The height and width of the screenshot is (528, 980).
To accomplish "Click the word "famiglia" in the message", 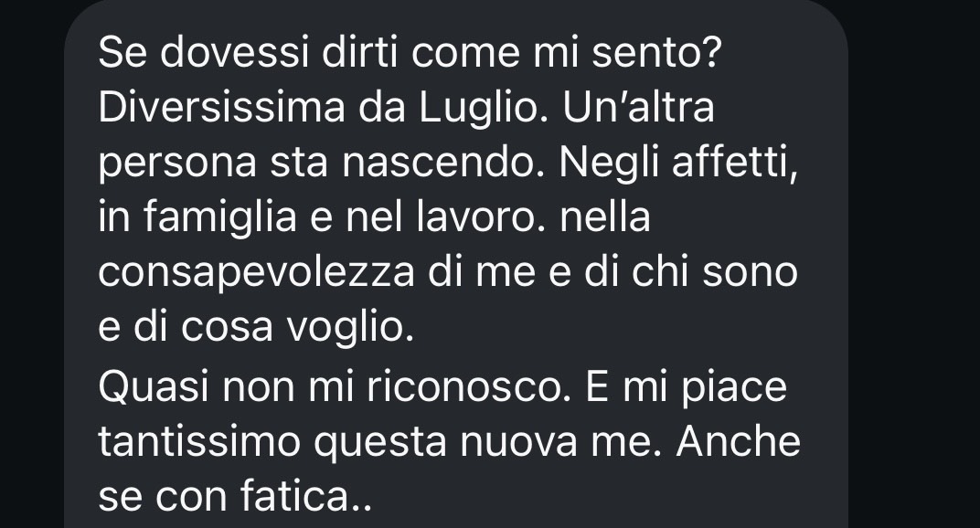I will [x=219, y=216].
